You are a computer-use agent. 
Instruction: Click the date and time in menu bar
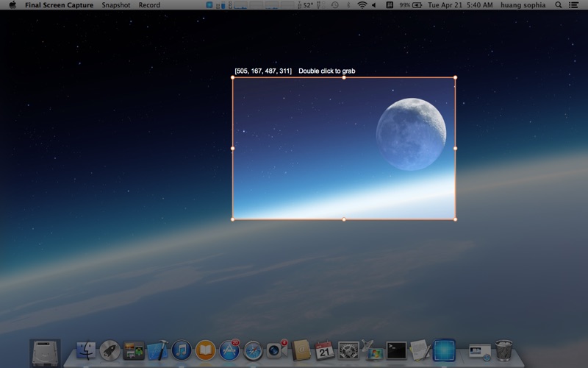[x=460, y=5]
